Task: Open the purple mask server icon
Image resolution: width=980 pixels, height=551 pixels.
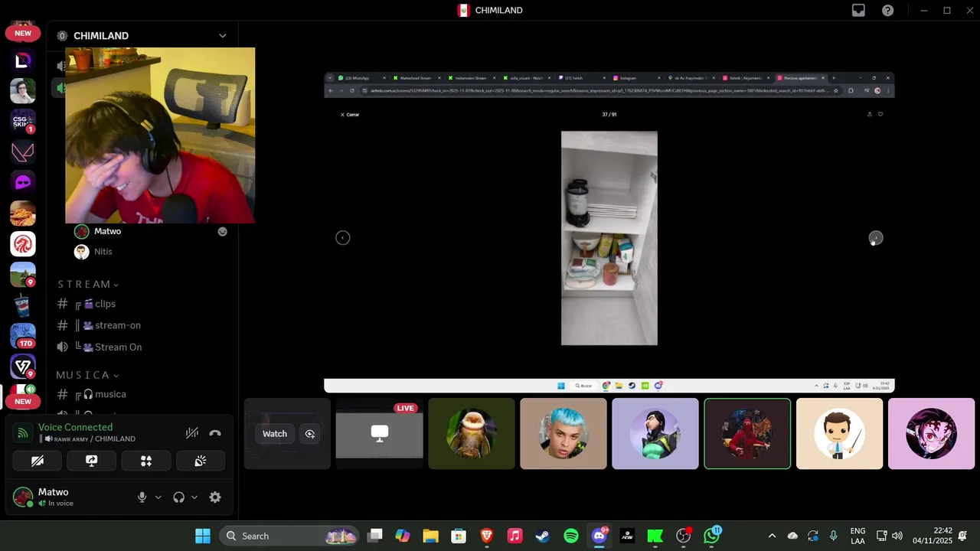Action: [x=23, y=182]
